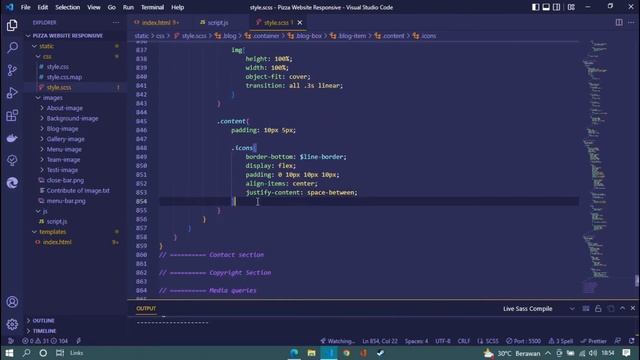Switch to the index.html tab
Screen dimensions: 640x360
[156, 22]
